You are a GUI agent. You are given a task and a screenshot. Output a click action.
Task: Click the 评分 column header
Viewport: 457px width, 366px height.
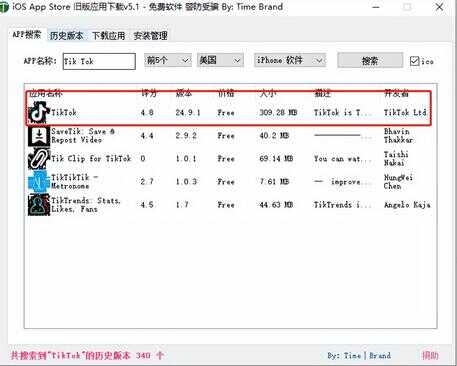click(x=149, y=93)
